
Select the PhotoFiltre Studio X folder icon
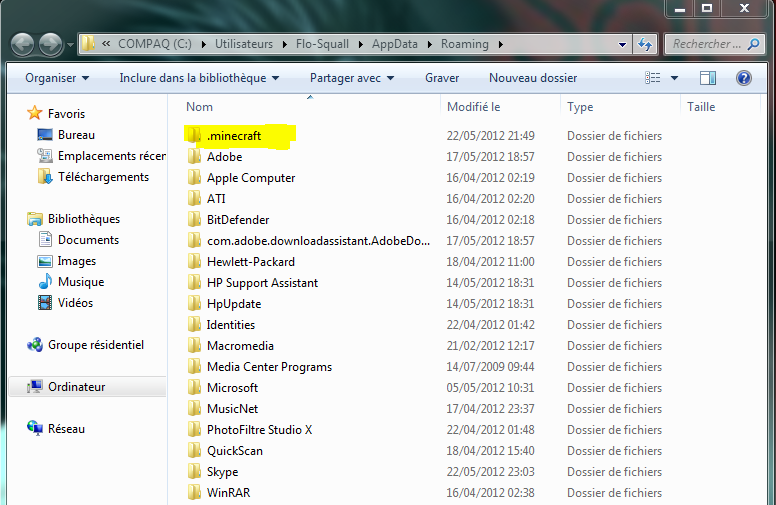[194, 430]
